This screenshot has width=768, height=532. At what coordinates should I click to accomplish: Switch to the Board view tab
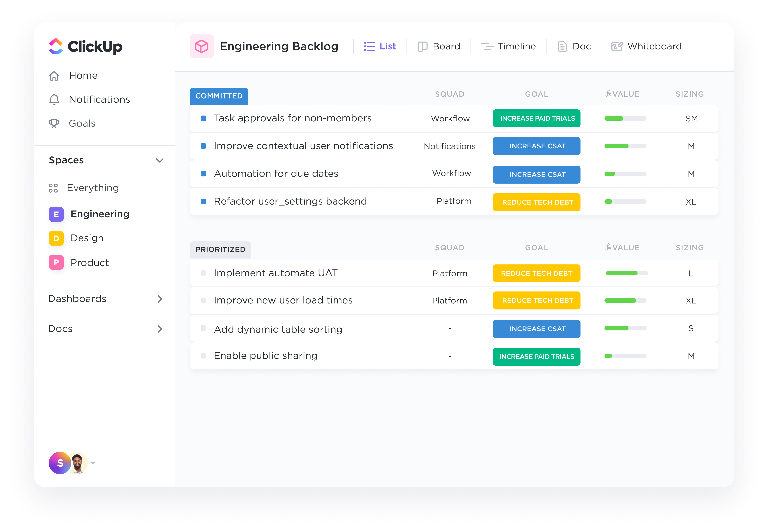pyautogui.click(x=439, y=46)
